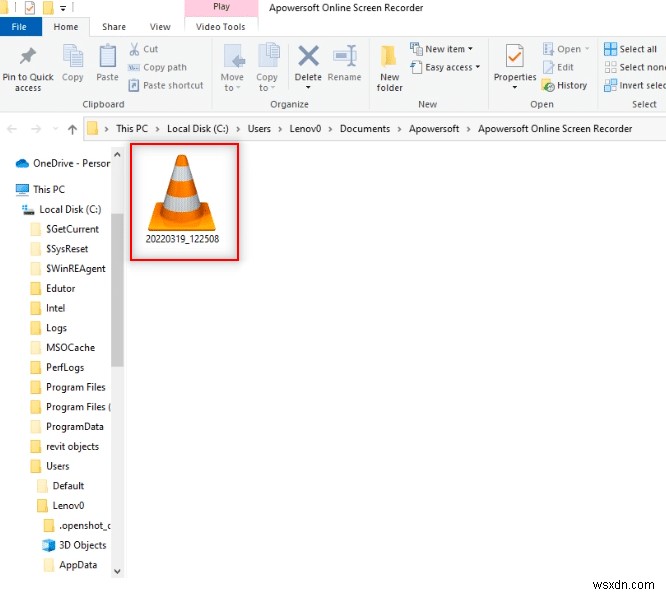Open the revit objects folder
666x595 pixels.
[x=65, y=447]
